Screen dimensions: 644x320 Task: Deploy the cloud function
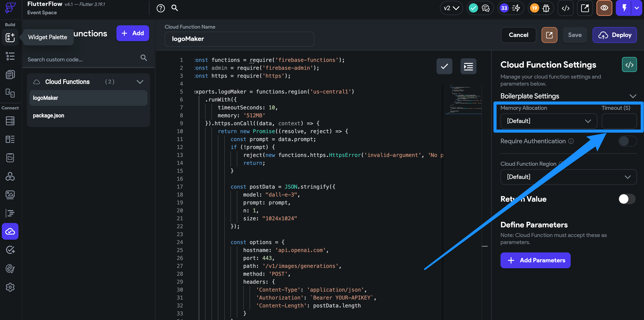[615, 35]
